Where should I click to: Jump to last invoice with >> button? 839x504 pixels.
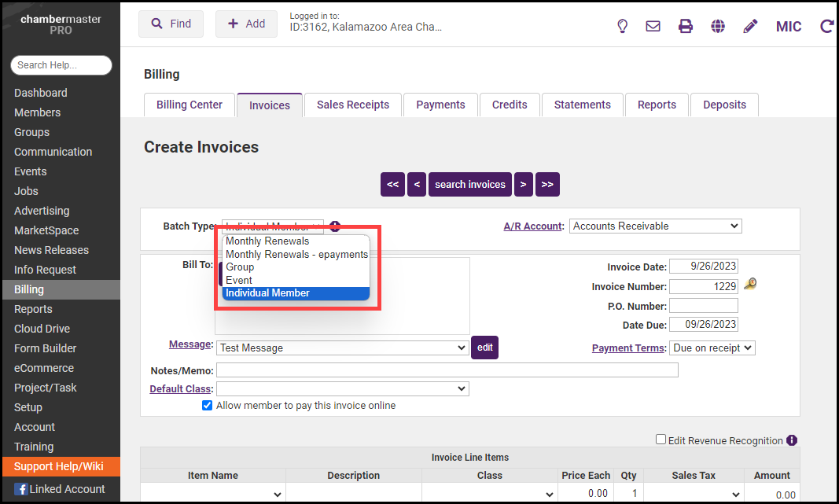pos(547,185)
